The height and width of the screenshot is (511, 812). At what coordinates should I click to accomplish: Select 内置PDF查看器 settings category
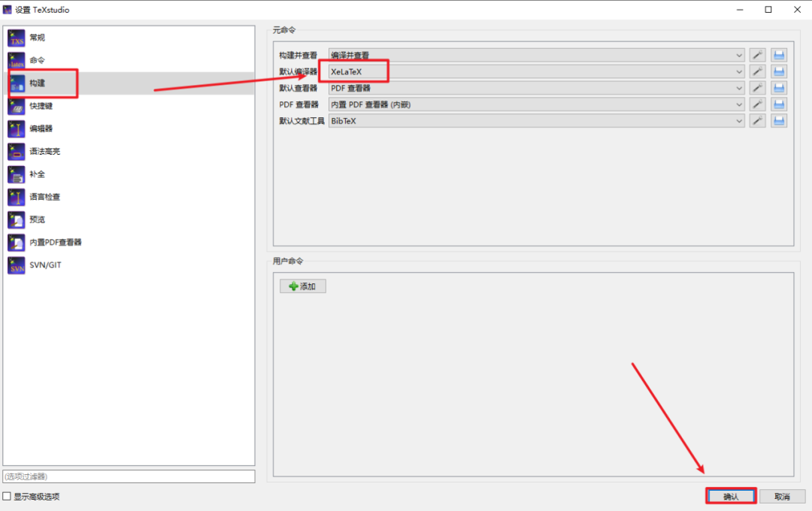coord(55,242)
